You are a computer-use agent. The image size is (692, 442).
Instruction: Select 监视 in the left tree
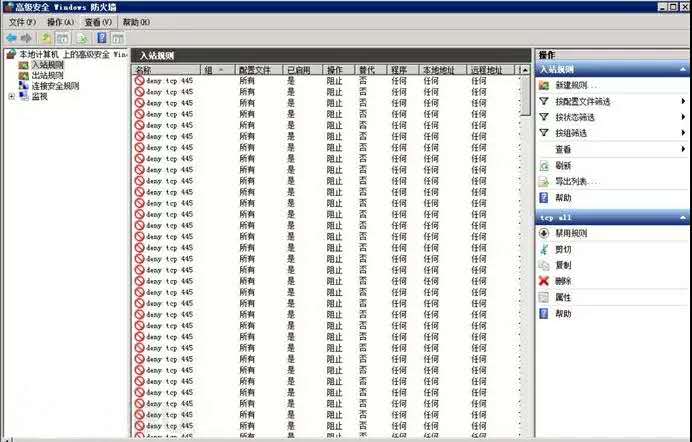(x=39, y=97)
